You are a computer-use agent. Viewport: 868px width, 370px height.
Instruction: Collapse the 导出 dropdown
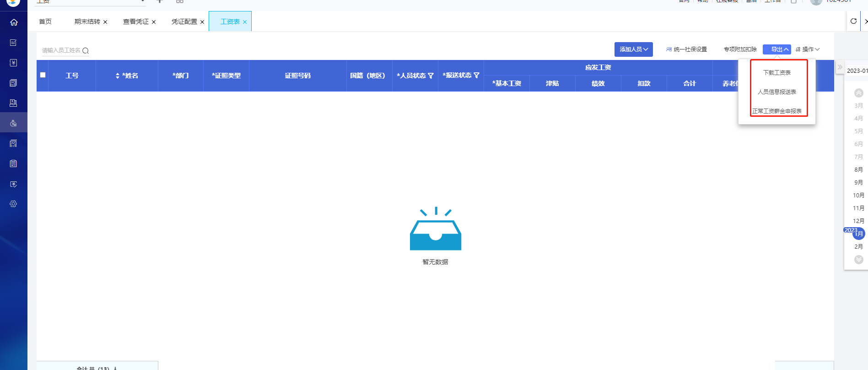pos(777,49)
